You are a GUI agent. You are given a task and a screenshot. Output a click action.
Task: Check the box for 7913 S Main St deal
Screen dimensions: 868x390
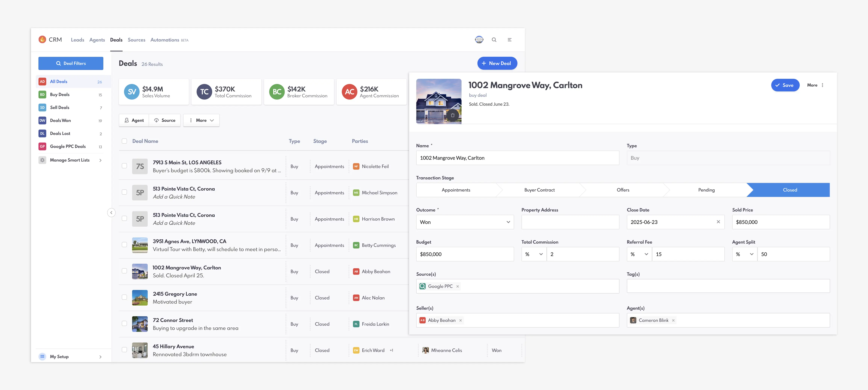pyautogui.click(x=124, y=166)
